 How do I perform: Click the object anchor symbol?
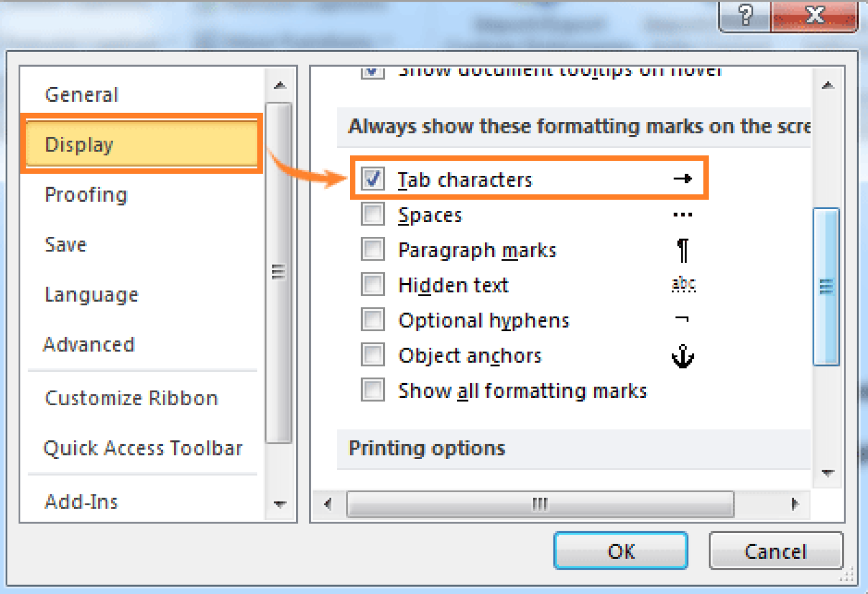683,356
